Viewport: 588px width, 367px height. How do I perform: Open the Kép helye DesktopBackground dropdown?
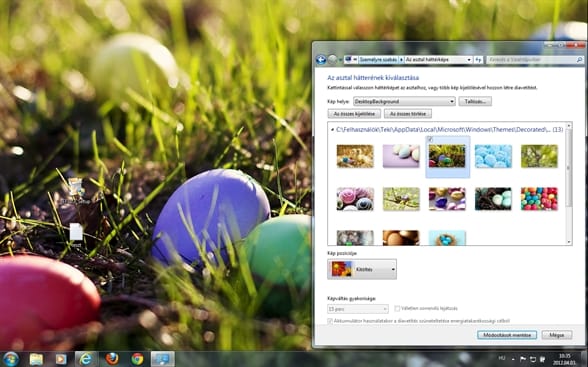(x=404, y=101)
